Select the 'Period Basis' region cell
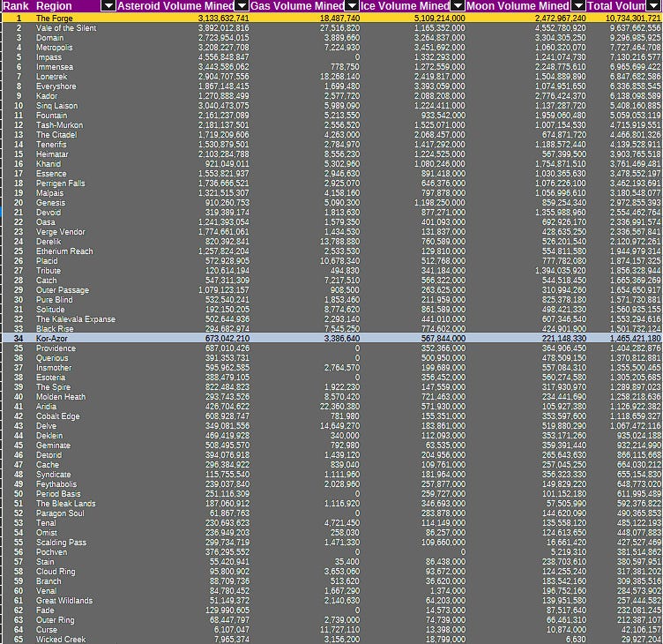 [58, 495]
